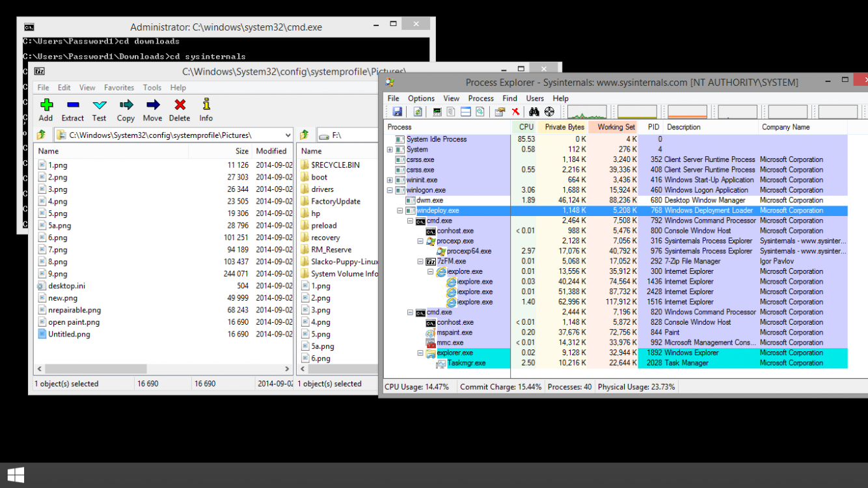Image resolution: width=868 pixels, height=488 pixels.
Task: Click the horizontal scrollbar of the left 7-Zip pane
Action: tap(163, 368)
